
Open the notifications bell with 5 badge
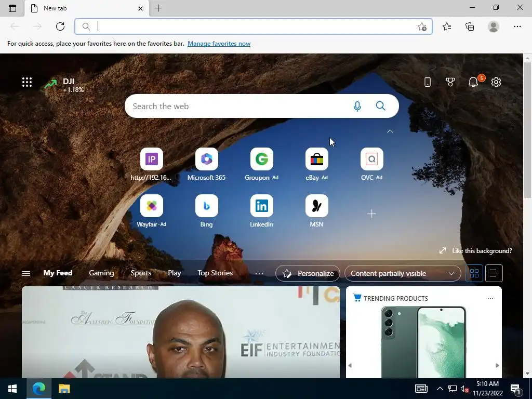coord(473,82)
